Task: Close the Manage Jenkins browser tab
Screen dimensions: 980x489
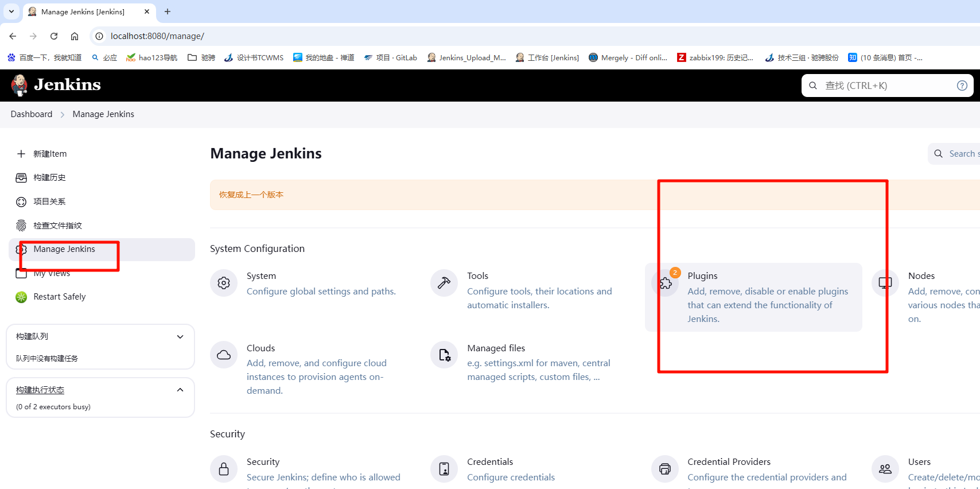Action: [x=147, y=11]
